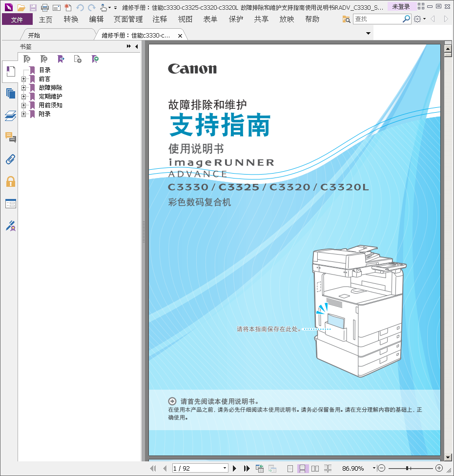Toggle continuous page view mode

pos(303,468)
